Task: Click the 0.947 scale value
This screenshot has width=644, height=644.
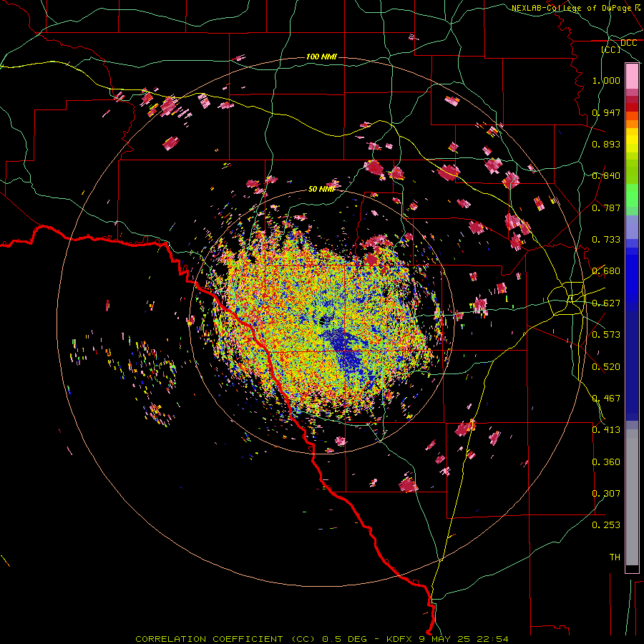Action: (x=606, y=112)
